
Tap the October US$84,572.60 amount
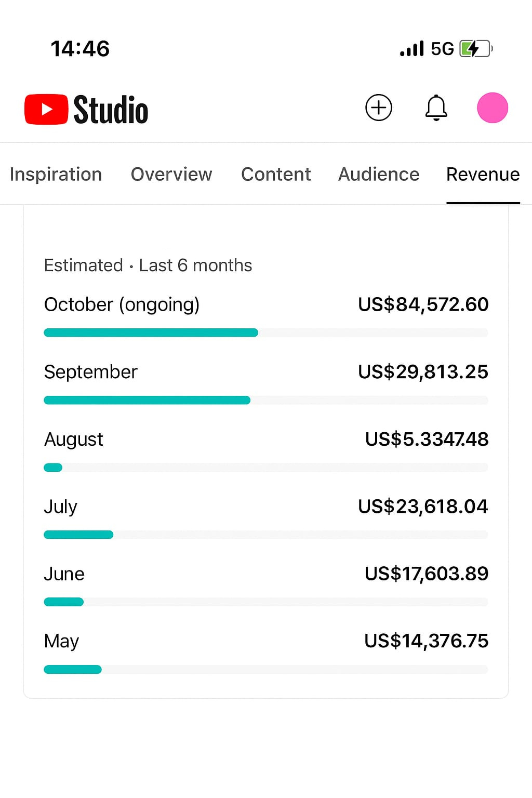click(423, 304)
